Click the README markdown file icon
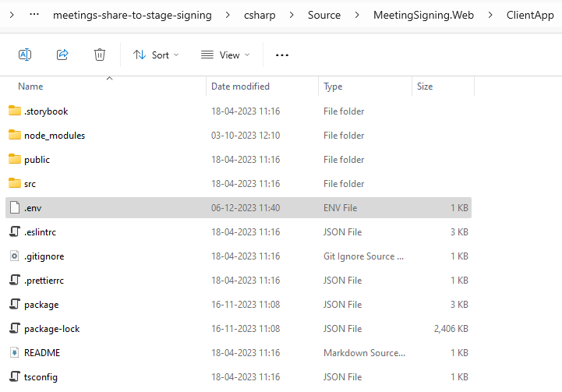Image resolution: width=562 pixels, height=392 pixels. [15, 353]
